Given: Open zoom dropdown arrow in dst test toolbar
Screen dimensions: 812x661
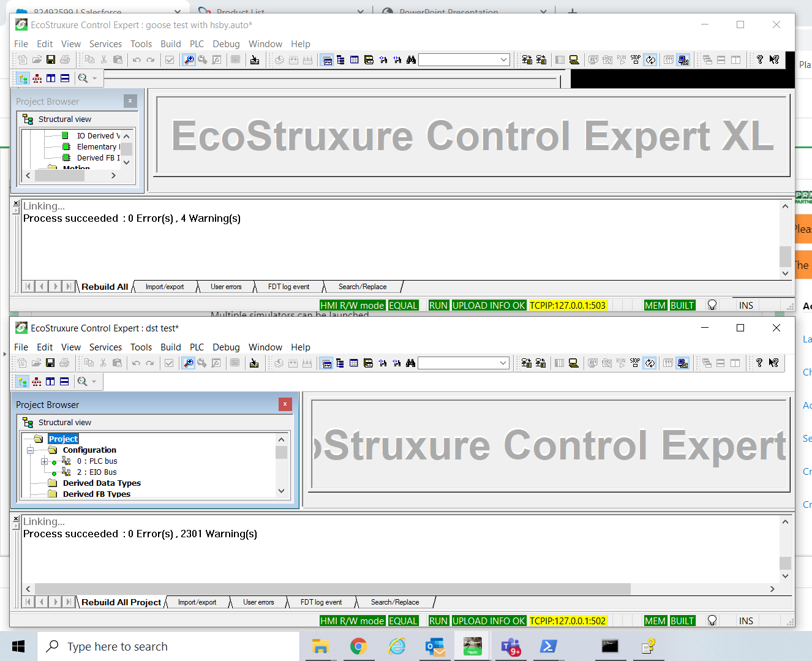Looking at the screenshot, I should pyautogui.click(x=94, y=381).
